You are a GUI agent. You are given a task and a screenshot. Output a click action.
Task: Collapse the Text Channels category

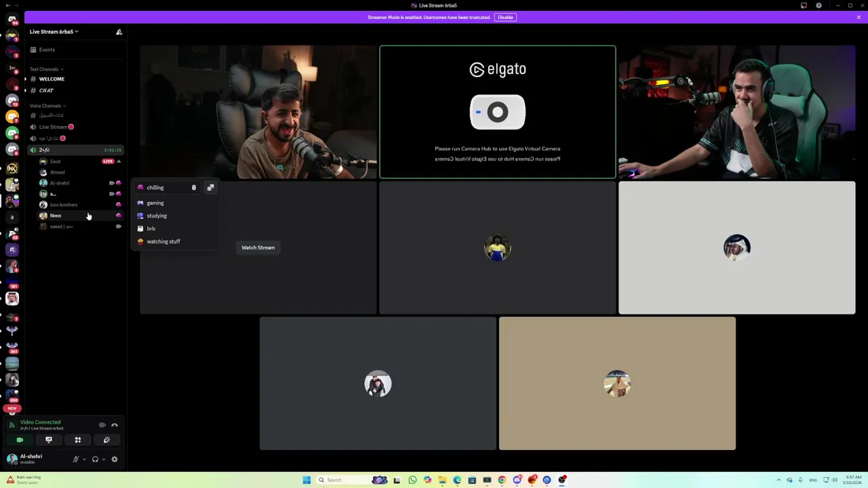tap(46, 69)
